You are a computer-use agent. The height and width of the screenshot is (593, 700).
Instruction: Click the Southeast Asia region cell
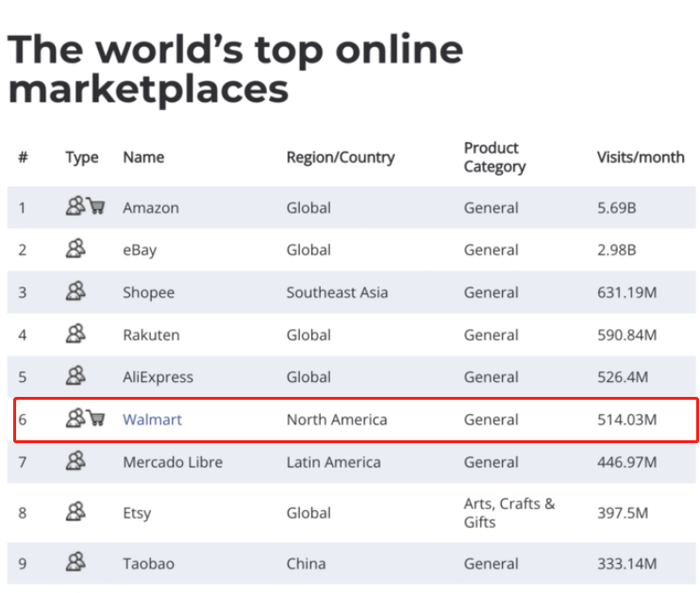(337, 292)
